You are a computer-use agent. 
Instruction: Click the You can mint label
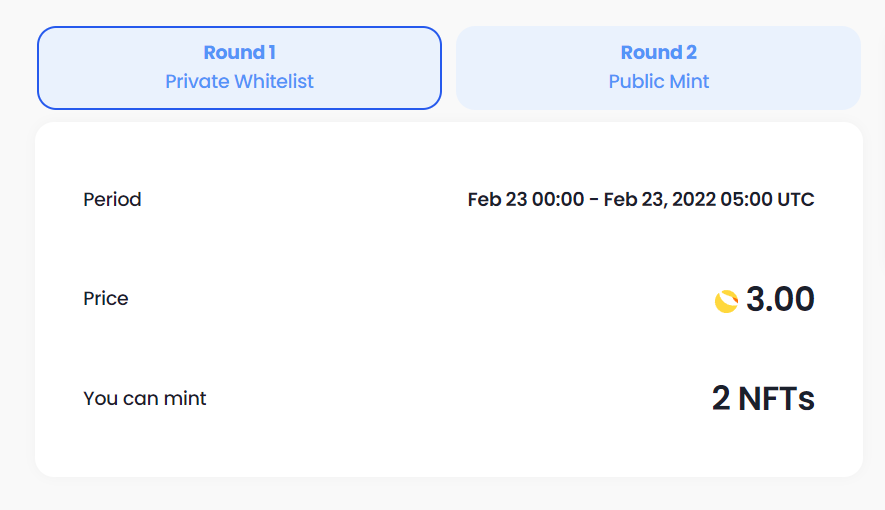point(144,398)
